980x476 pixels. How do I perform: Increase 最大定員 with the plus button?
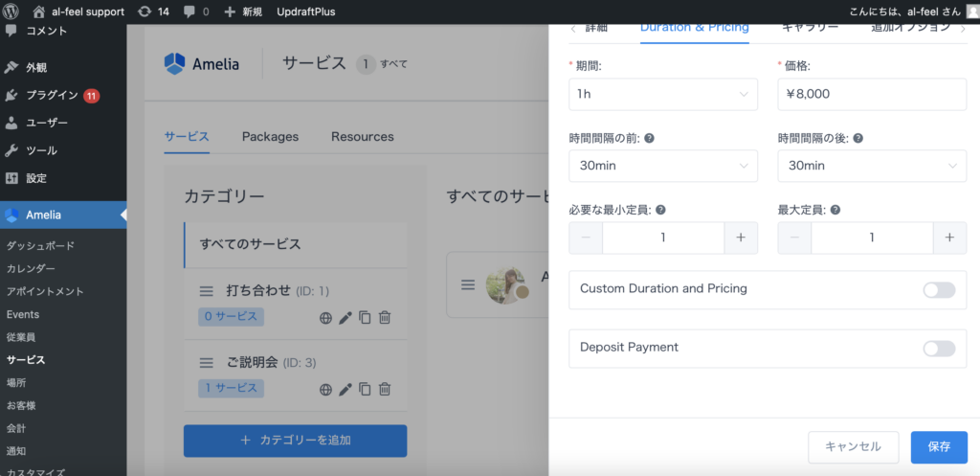click(949, 238)
